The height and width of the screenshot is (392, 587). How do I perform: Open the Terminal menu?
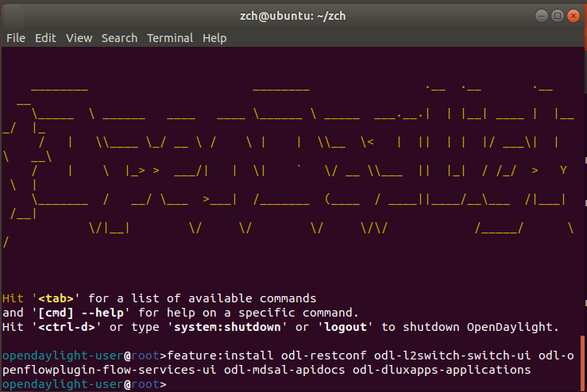click(170, 38)
